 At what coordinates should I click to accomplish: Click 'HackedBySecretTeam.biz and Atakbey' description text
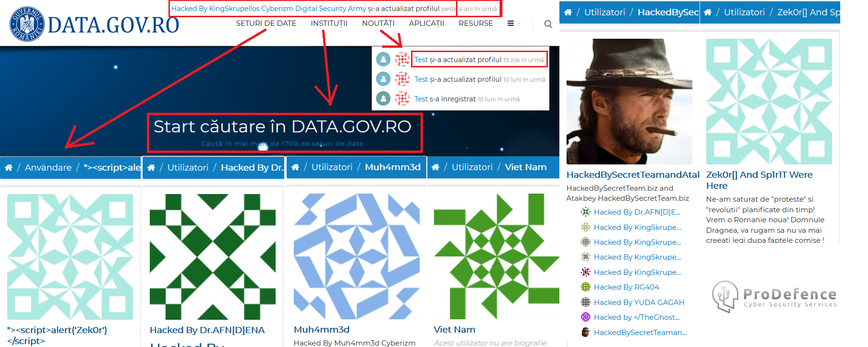(x=628, y=193)
